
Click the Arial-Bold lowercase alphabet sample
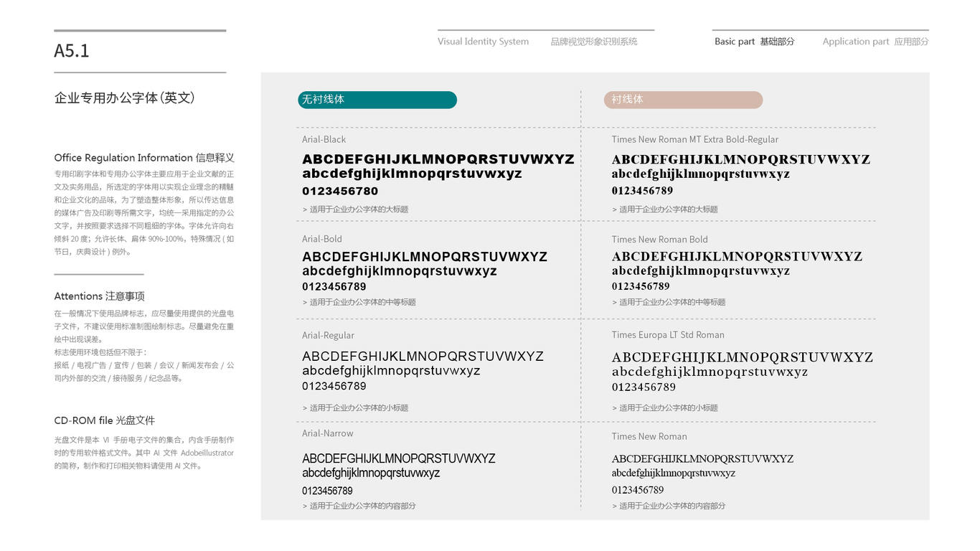click(400, 271)
